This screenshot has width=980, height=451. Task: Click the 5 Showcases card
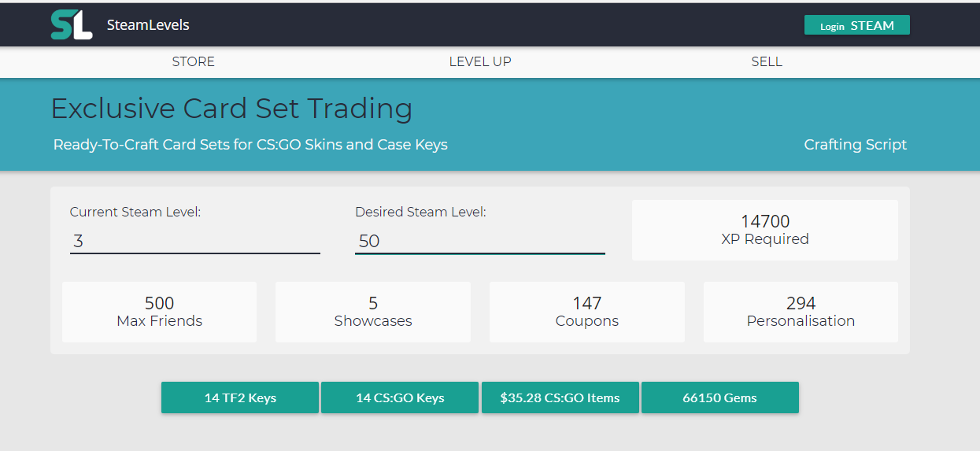(373, 312)
